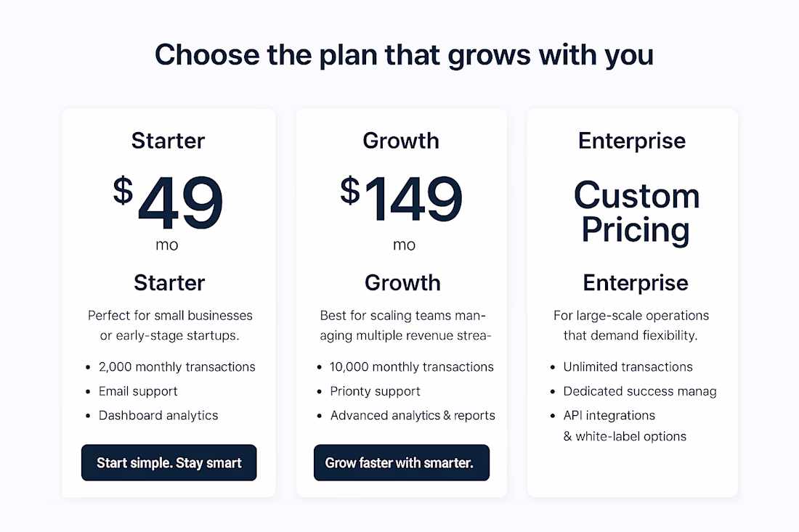Click "2,000 monthly transactions" feature
The image size is (799, 532).
(x=177, y=367)
